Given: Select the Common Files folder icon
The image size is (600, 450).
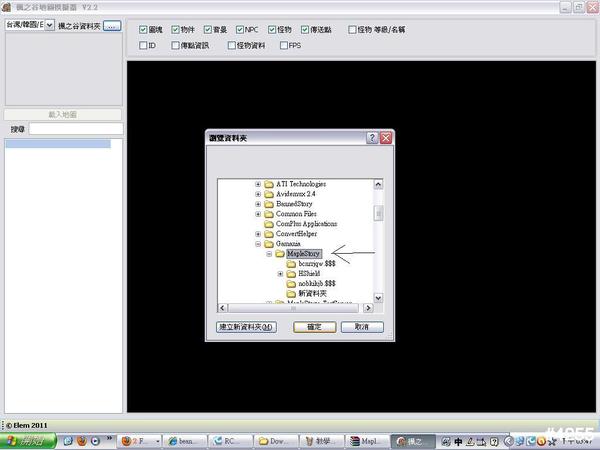Looking at the screenshot, I should coord(269,214).
